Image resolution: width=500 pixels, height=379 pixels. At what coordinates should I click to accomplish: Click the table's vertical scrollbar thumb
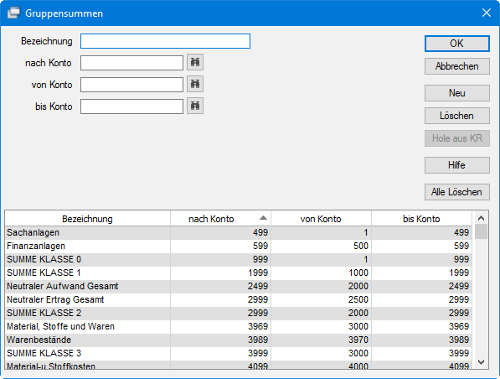[481, 232]
